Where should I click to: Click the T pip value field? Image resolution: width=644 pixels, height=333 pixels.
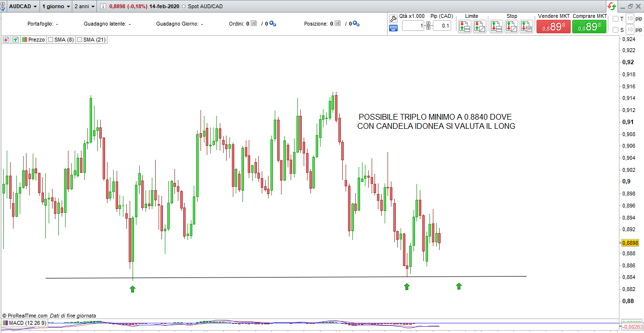629,19
